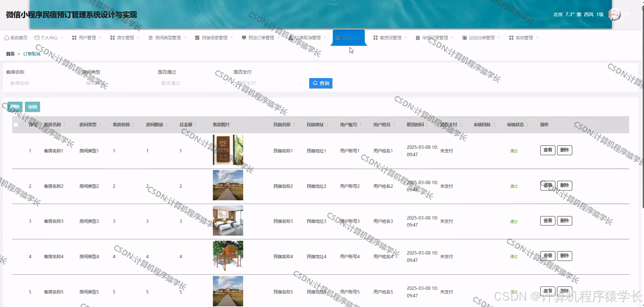644x307 pixels.
Task: Sort by 总金额 column arrows
Action: tap(195, 125)
